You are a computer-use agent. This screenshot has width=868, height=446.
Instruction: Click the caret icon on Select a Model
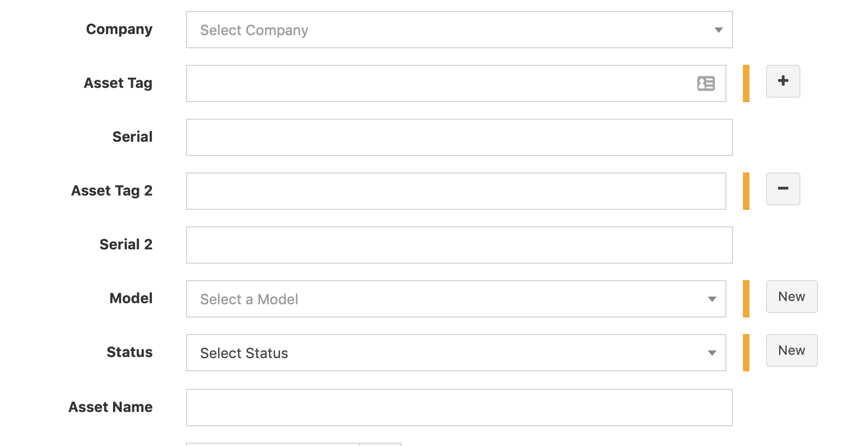pos(712,299)
